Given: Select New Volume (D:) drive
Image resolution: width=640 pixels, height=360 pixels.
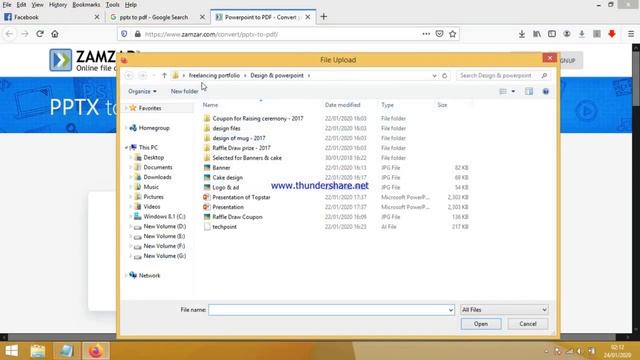Looking at the screenshot, I should pyautogui.click(x=164, y=227).
